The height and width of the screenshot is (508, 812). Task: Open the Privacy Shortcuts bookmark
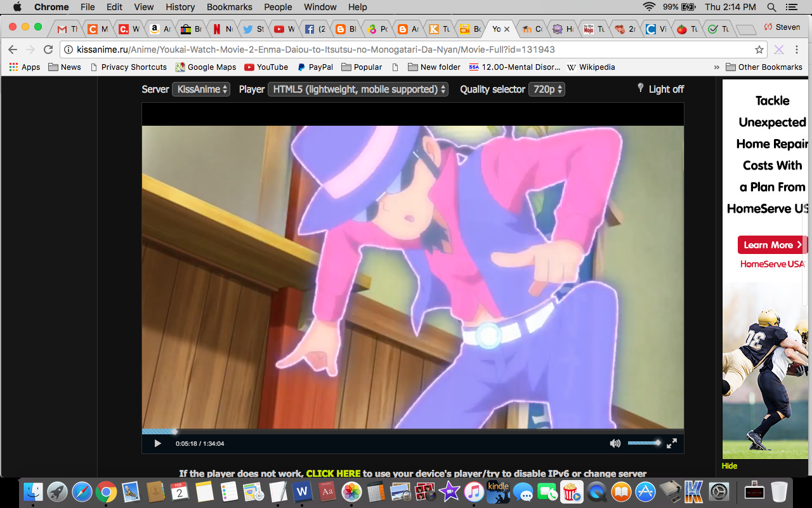tap(128, 67)
